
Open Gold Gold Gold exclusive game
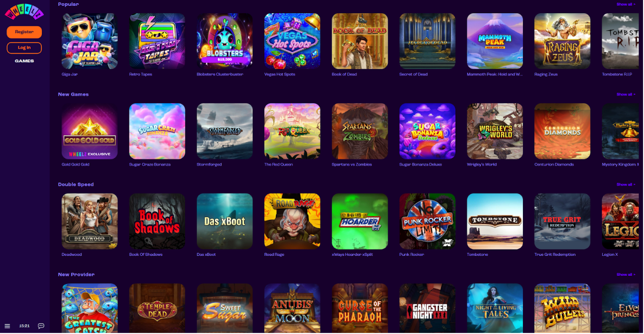[x=89, y=131]
